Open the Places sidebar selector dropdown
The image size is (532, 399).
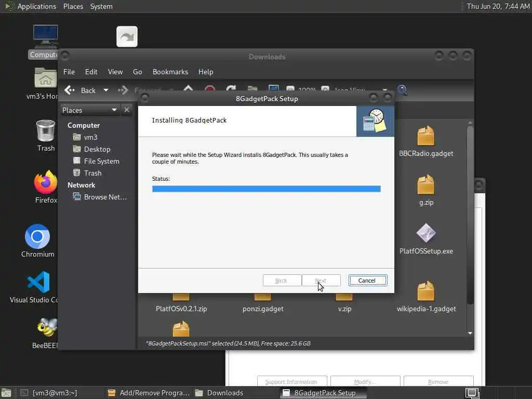point(90,110)
